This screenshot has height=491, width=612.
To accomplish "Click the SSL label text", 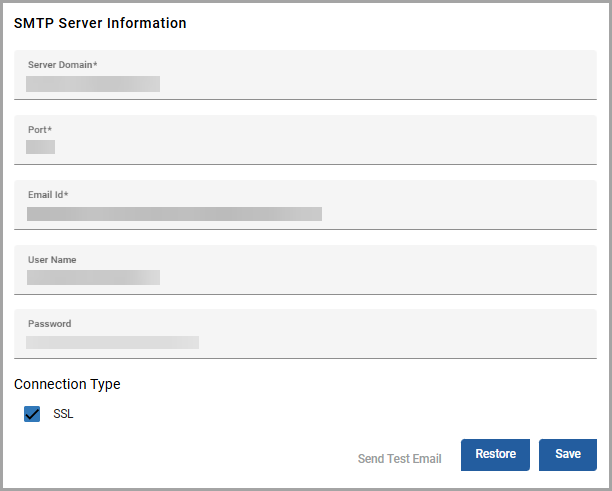I will (63, 414).
